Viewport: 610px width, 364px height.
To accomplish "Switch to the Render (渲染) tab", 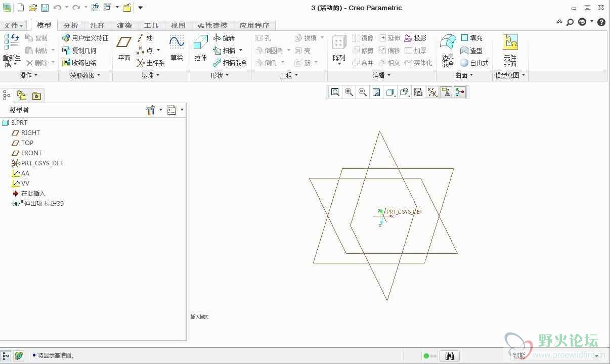I will [x=124, y=25].
